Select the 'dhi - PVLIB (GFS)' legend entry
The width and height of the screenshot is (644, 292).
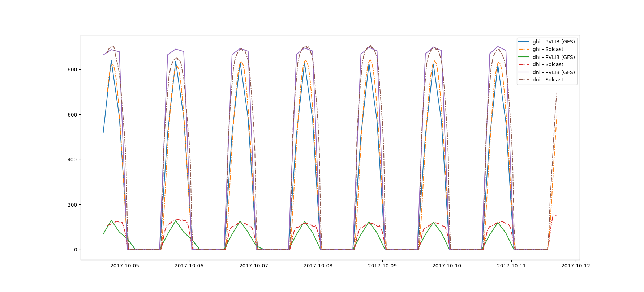pos(546,57)
